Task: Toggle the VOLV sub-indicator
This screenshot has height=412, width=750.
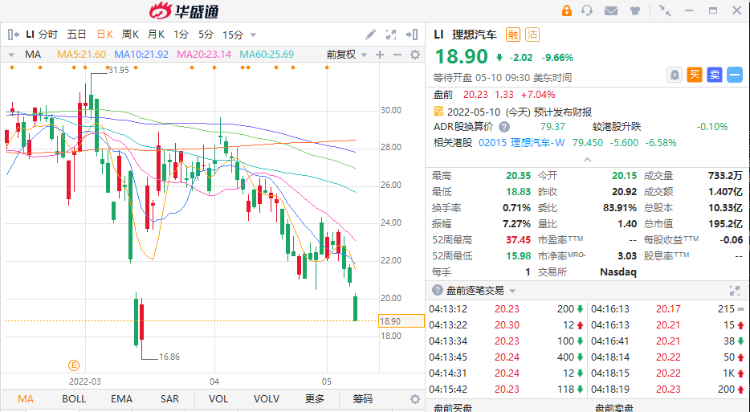Action: coord(266,399)
